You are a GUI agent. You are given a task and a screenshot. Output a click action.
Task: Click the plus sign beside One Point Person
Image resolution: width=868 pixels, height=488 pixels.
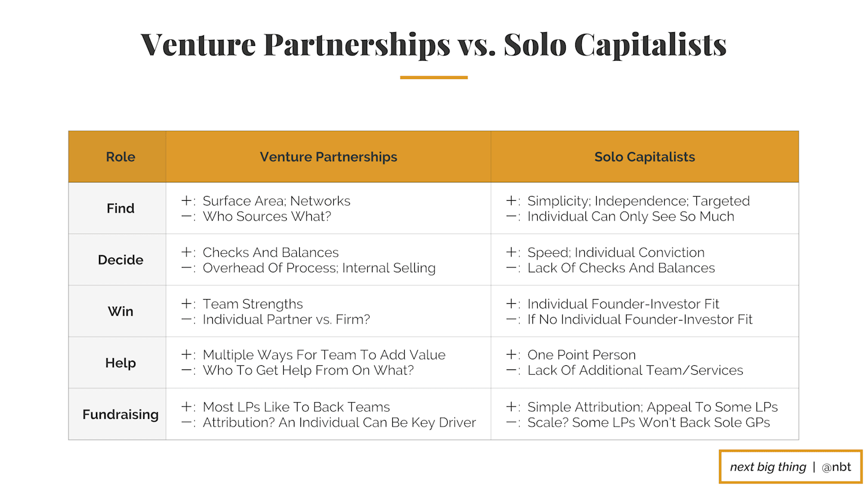click(512, 355)
